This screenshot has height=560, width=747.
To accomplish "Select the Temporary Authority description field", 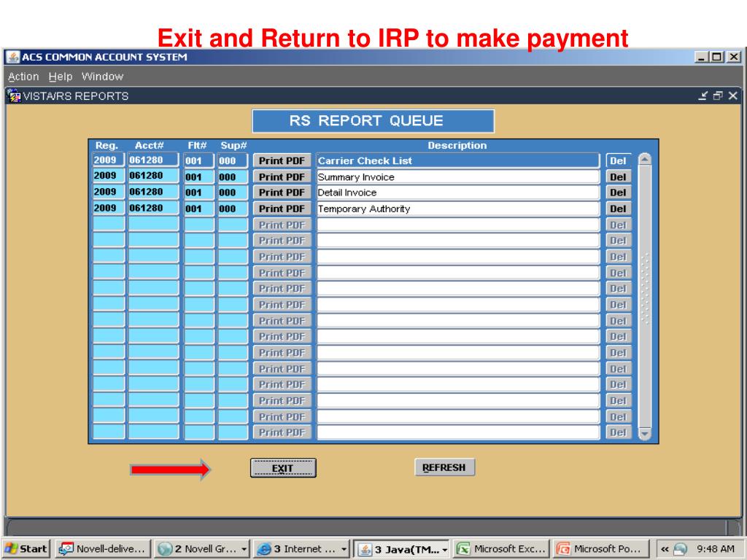I will tap(458, 209).
